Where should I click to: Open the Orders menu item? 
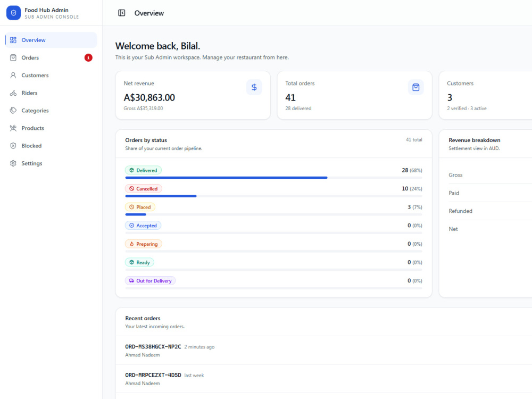pyautogui.click(x=51, y=57)
